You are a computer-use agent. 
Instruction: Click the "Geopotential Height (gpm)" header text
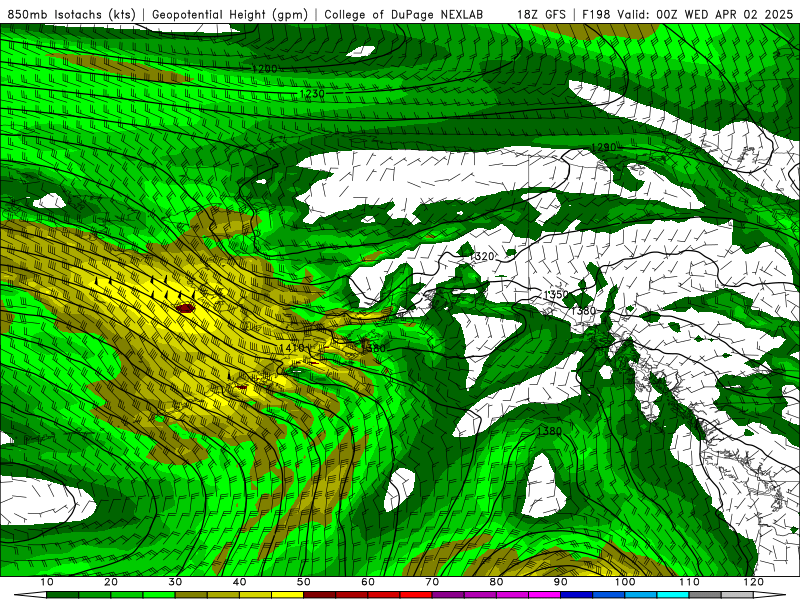[230, 14]
